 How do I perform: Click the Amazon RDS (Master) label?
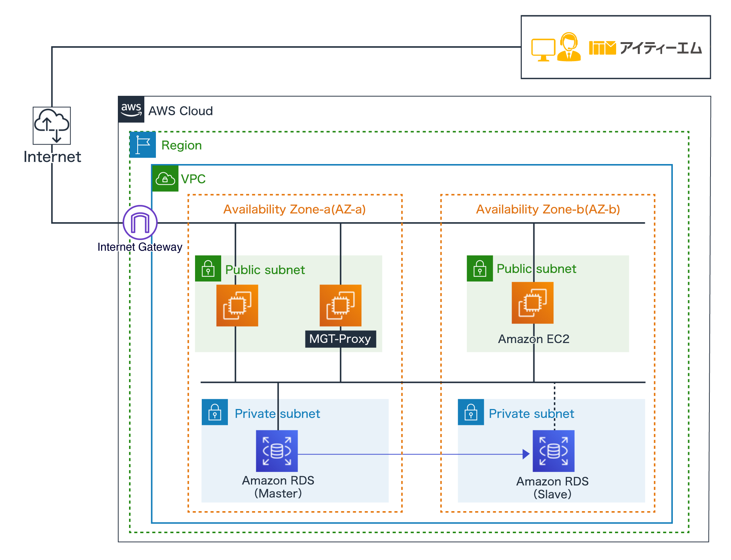tap(278, 487)
